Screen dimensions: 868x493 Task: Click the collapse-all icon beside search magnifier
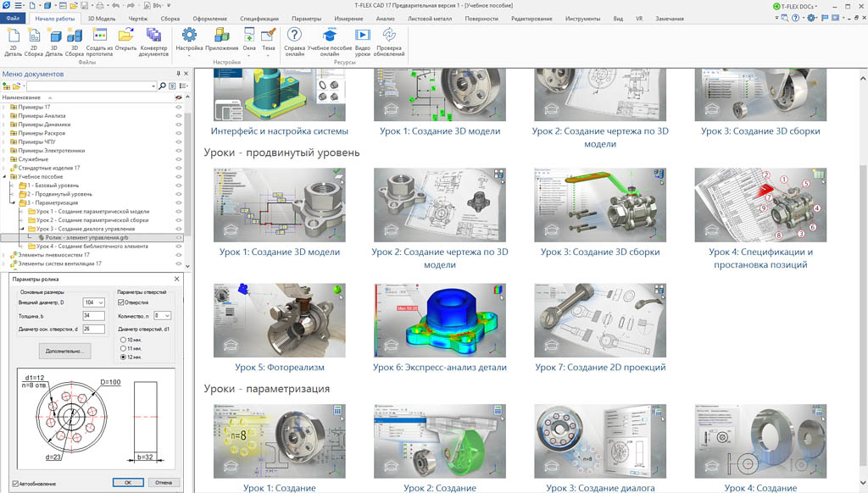(173, 86)
